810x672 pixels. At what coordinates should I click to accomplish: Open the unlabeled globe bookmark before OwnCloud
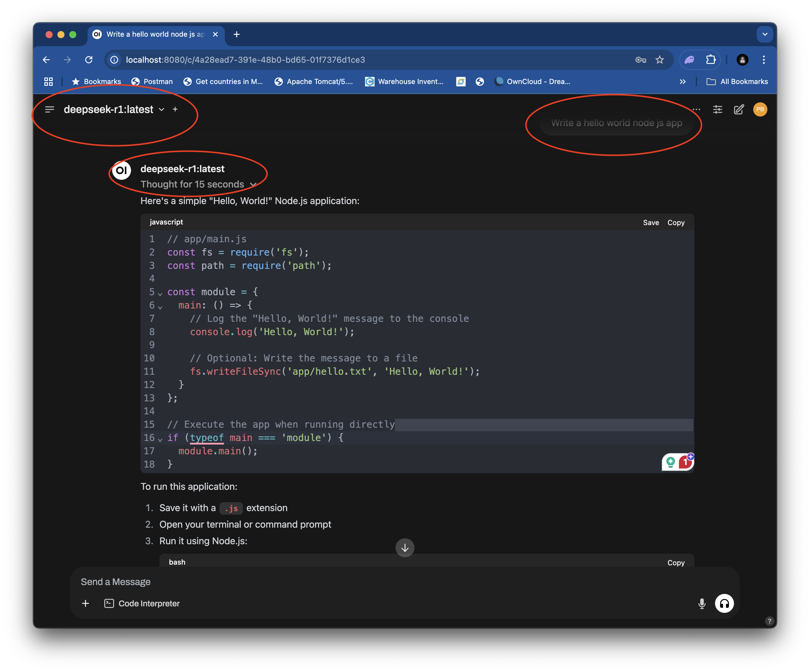[480, 81]
